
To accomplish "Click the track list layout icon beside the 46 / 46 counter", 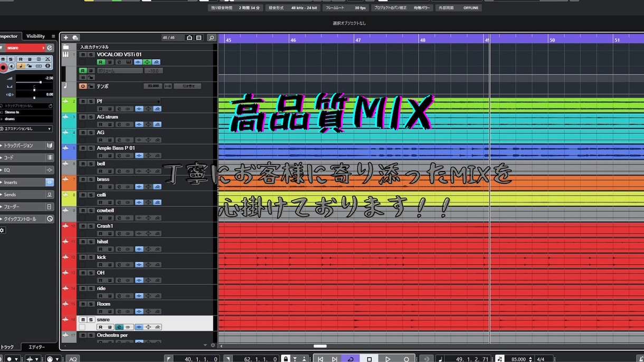I will point(198,37).
